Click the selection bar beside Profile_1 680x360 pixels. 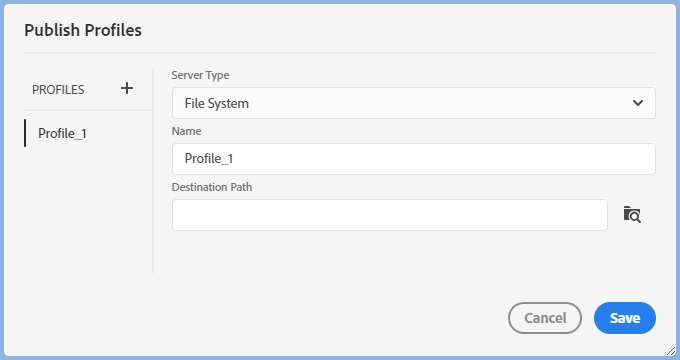(25, 133)
